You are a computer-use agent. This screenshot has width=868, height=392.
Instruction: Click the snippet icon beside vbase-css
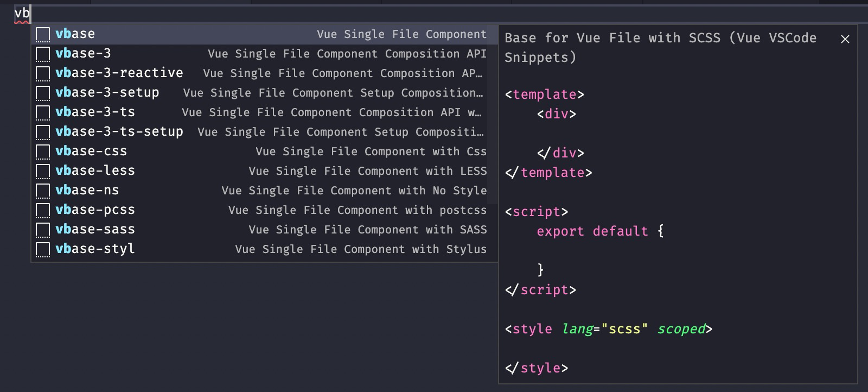[43, 152]
